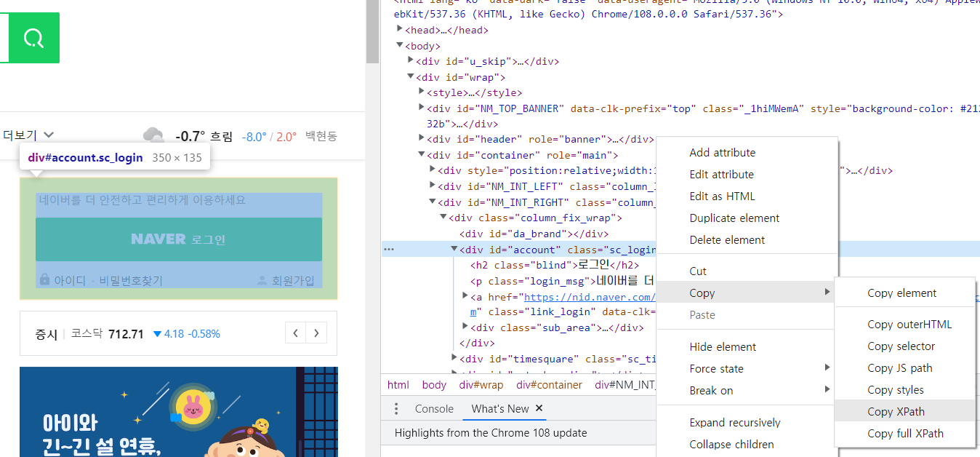The image size is (980, 457).
Task: Click div#wrap in the DOM breadcrumb
Action: pyautogui.click(x=481, y=385)
